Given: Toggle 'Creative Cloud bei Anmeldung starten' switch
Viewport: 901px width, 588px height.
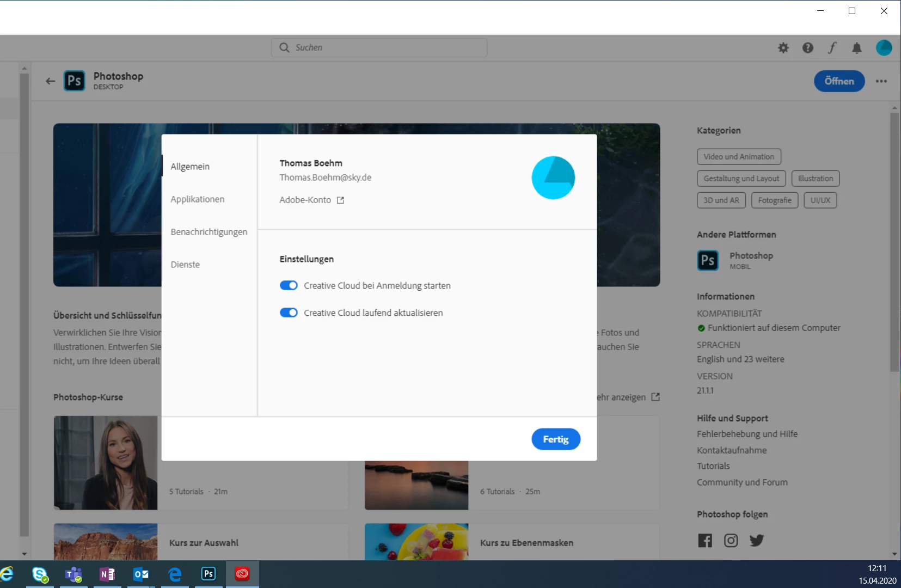Looking at the screenshot, I should click(x=289, y=285).
